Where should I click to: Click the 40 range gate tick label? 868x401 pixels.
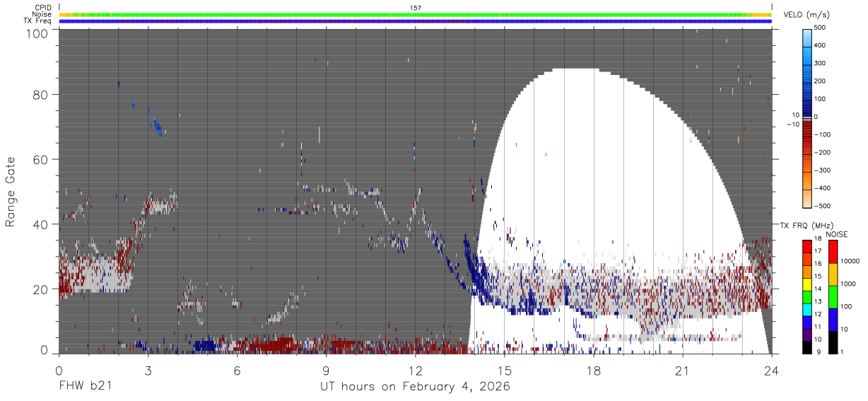[40, 225]
